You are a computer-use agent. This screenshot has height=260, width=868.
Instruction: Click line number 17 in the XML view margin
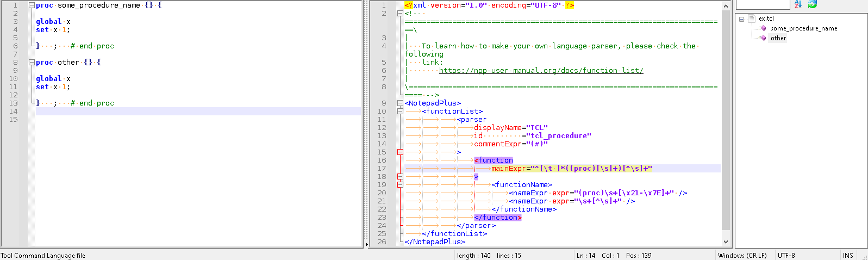[x=382, y=169]
